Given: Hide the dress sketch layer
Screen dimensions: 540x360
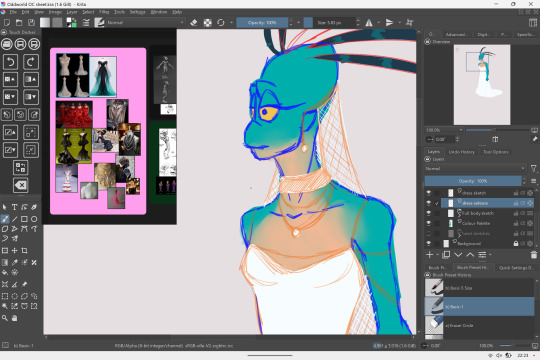Looking at the screenshot, I should (428, 193).
